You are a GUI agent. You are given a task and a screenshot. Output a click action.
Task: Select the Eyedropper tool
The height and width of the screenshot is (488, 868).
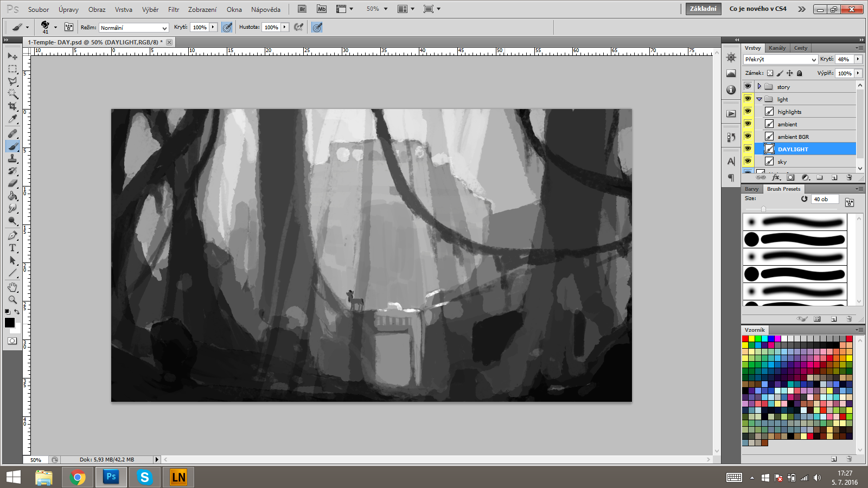coord(12,119)
